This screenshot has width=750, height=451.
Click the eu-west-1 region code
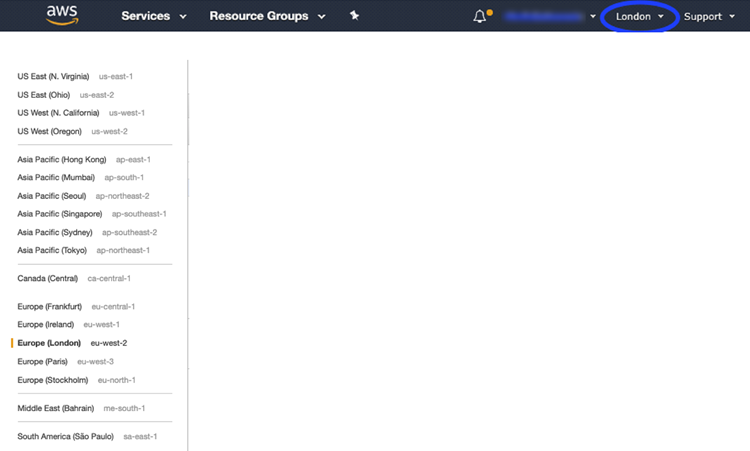[x=101, y=324]
